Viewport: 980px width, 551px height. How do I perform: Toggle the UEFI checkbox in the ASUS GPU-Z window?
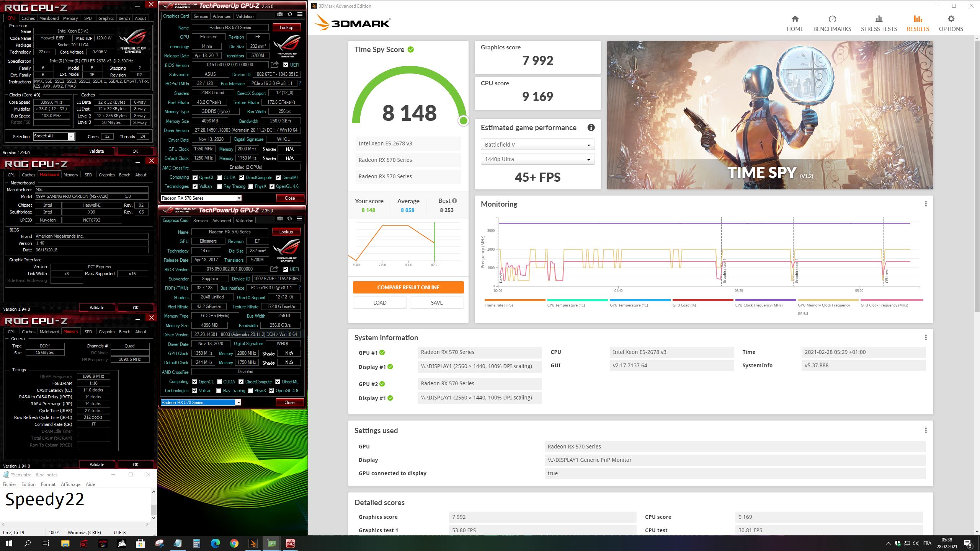pyautogui.click(x=286, y=65)
